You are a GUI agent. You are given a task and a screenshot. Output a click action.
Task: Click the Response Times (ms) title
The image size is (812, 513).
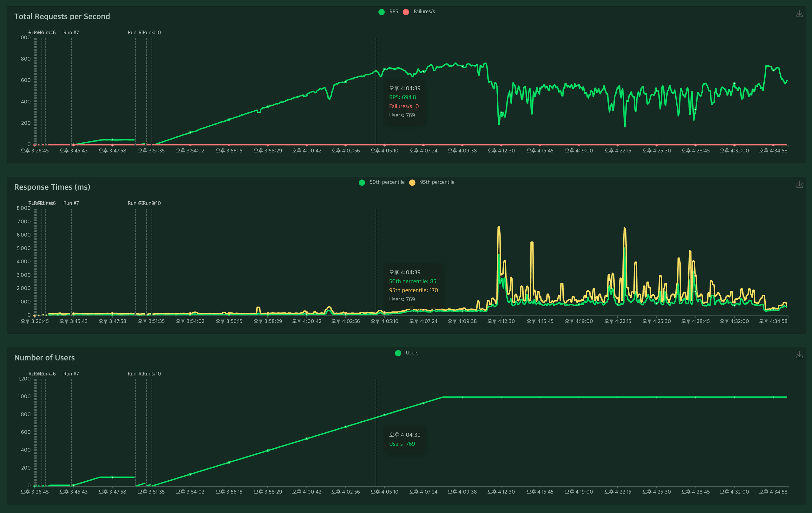[x=52, y=187]
